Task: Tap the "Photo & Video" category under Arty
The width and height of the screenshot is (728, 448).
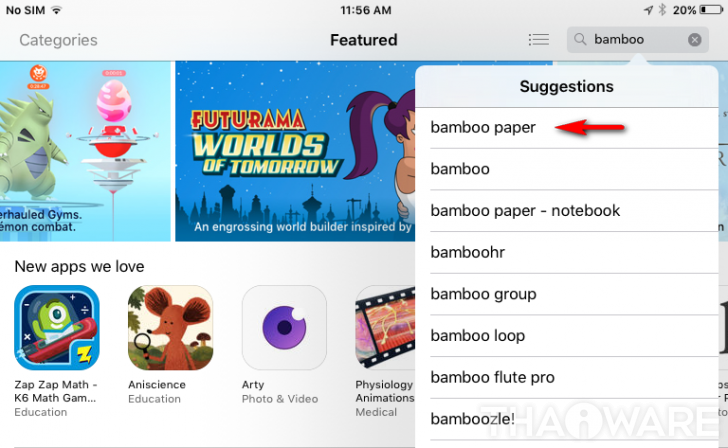Action: (x=280, y=399)
